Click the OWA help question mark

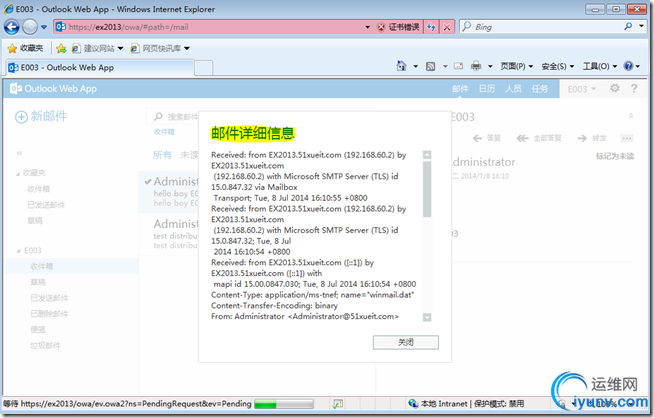point(634,88)
